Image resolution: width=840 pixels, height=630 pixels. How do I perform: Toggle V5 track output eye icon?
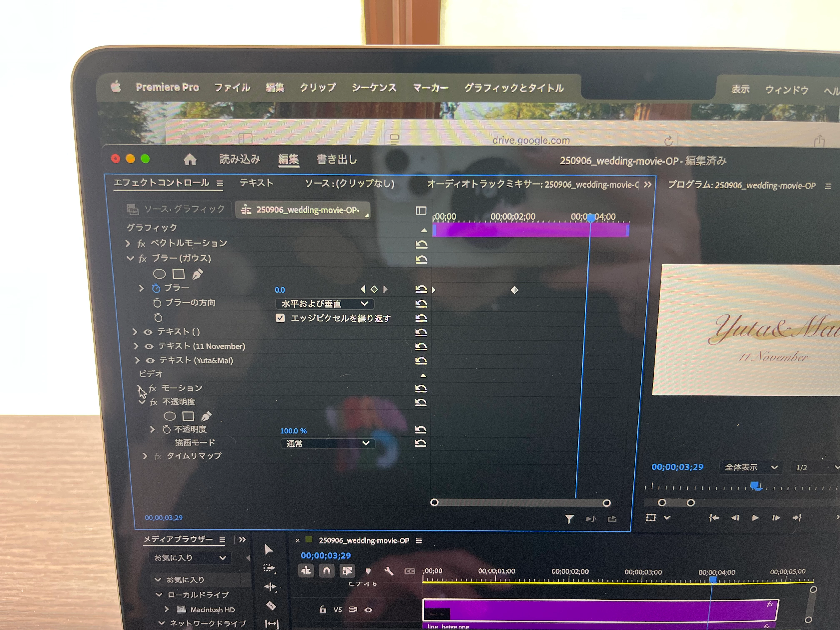point(368,610)
